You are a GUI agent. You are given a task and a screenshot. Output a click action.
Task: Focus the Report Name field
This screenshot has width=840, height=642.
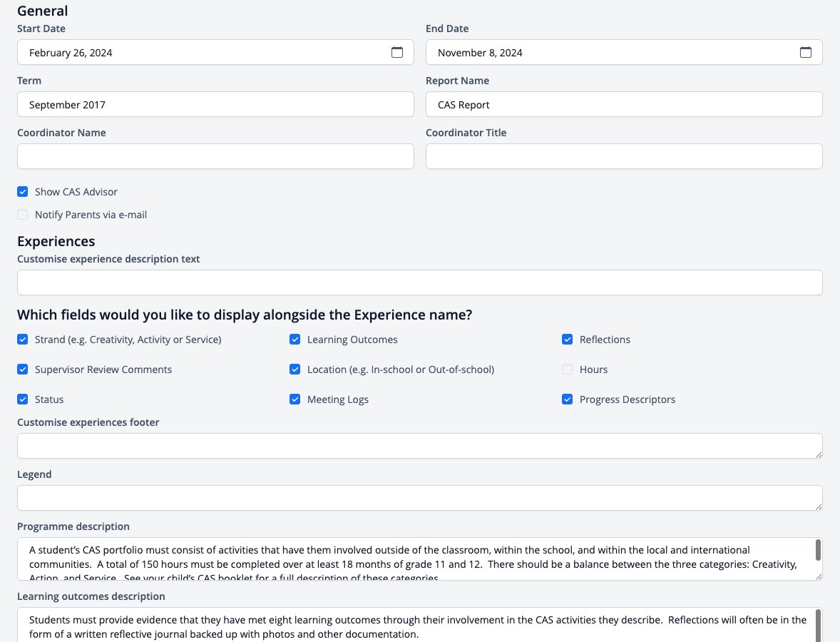coord(624,104)
